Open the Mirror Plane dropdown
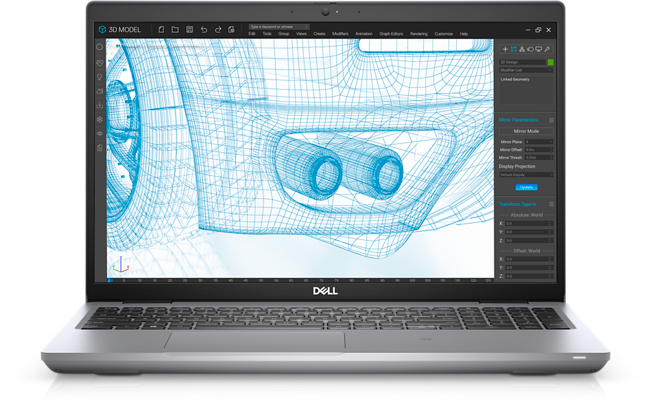Screen dimensions: 650x402 pos(539,142)
